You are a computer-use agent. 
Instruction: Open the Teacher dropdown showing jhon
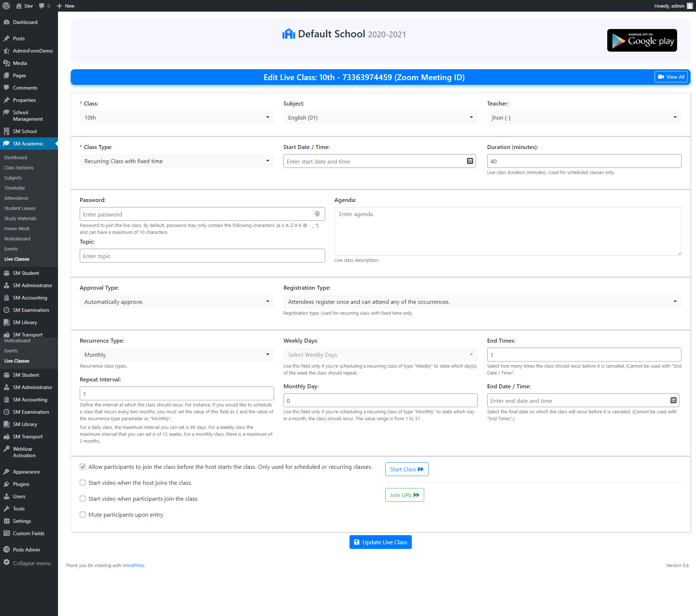[584, 117]
